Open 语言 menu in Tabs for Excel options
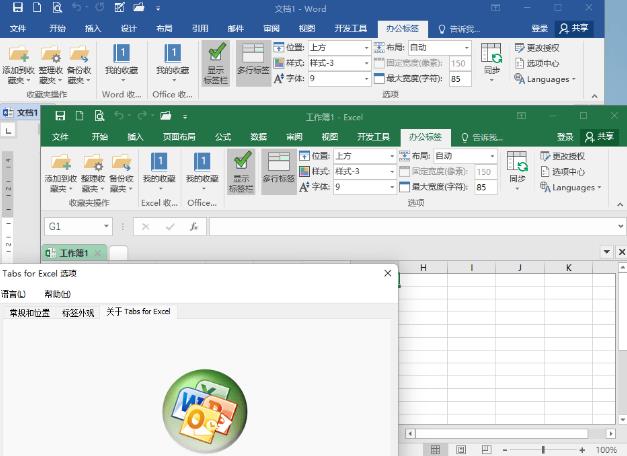The height and width of the screenshot is (456, 627). click(14, 294)
